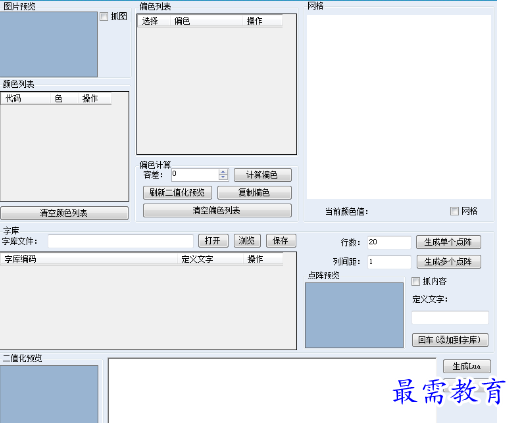Screen dimensions: 514x423
Task: Click the 行数 input field
Action: pyautogui.click(x=389, y=242)
